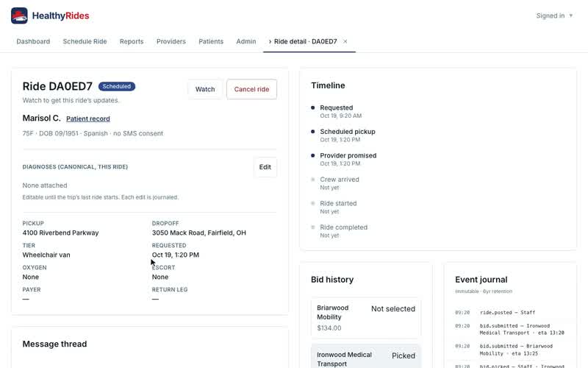This screenshot has height=368, width=588.
Task: Open the Admin tab
Action: click(x=246, y=41)
